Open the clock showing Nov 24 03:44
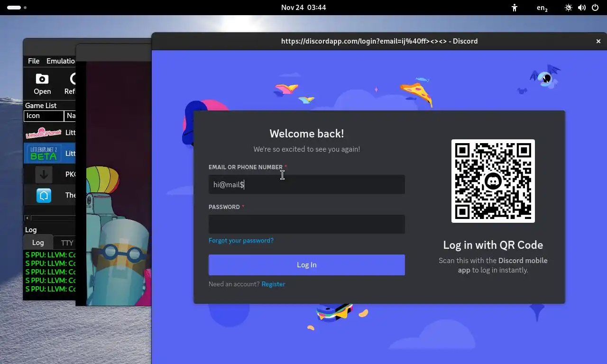 pos(303,8)
